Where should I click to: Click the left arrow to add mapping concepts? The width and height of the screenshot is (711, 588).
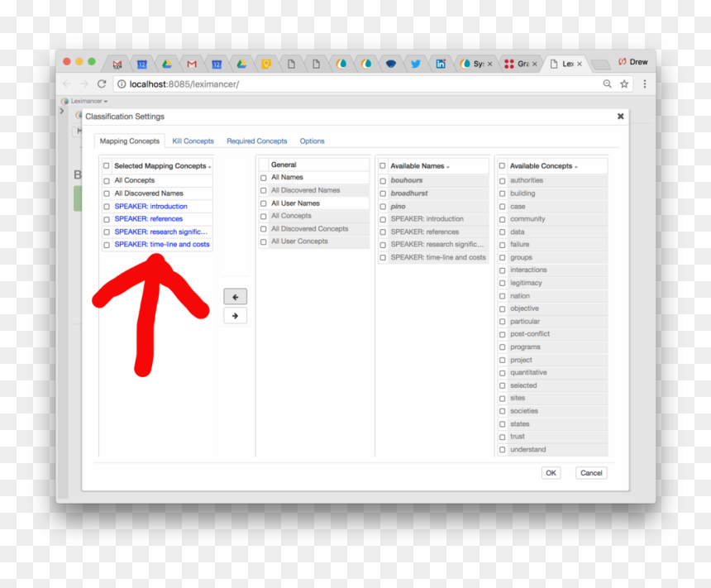pyautogui.click(x=236, y=297)
